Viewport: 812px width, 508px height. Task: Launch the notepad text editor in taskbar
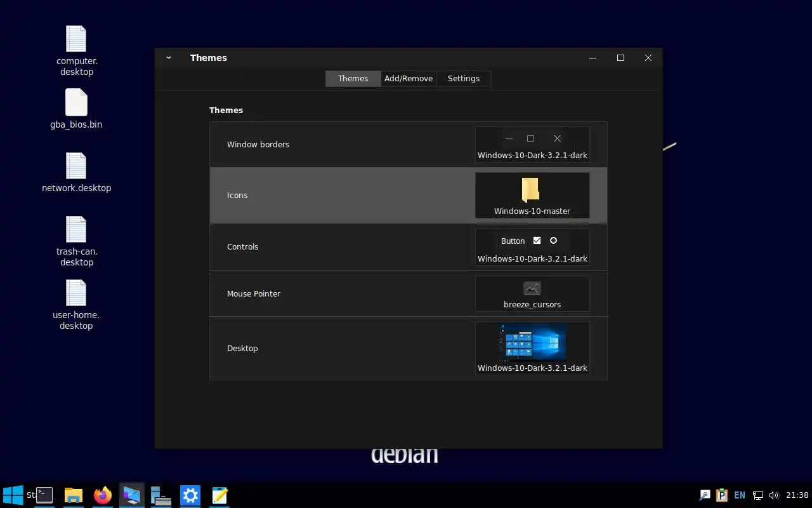[x=219, y=495]
